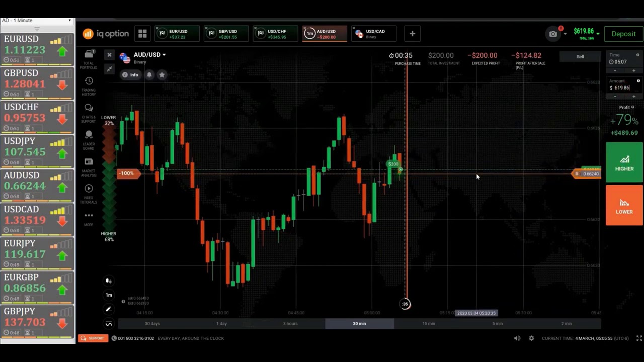This screenshot has height=362, width=644.
Task: Switch to the USD/CAD tab
Action: tap(373, 34)
